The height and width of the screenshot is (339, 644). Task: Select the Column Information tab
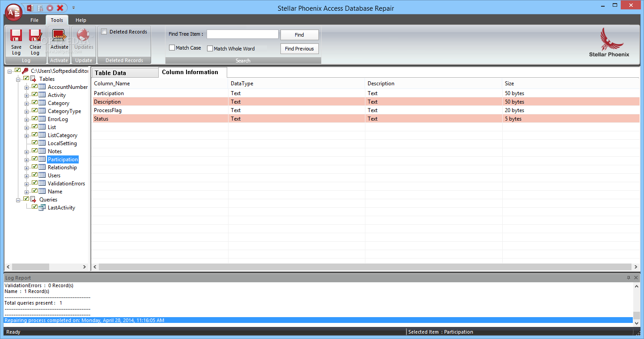tap(193, 72)
